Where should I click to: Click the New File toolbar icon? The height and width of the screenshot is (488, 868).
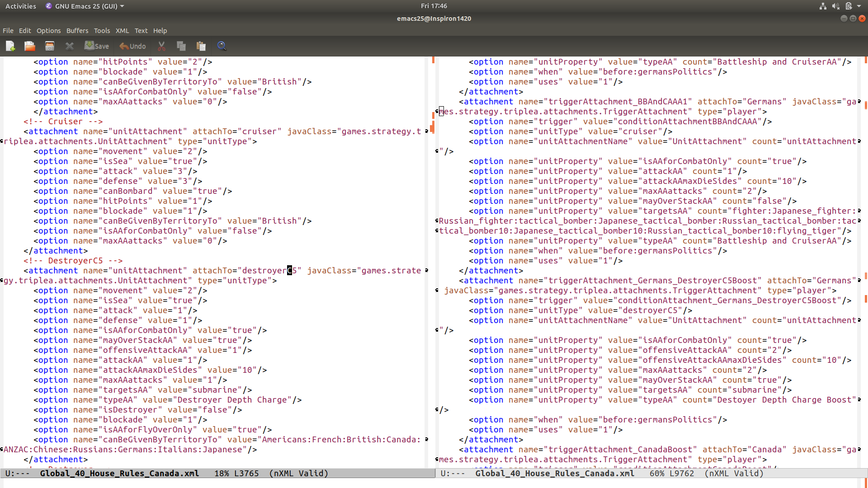tap(10, 46)
